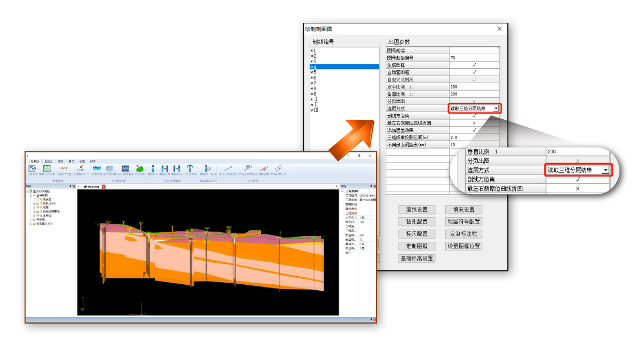Pin the left data tree panel
The image size is (644, 354).
pos(70,186)
